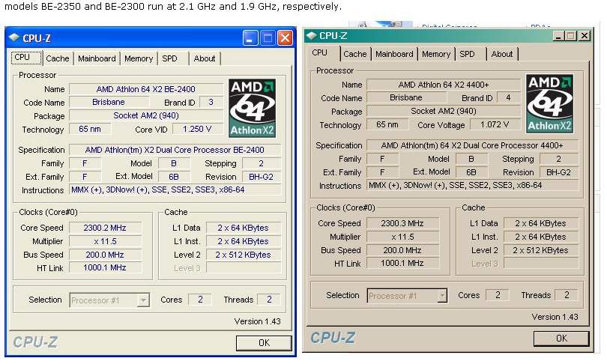Open SPD tab in right CPU-Z window
Image resolution: width=607 pixels, height=364 pixels.
tap(468, 54)
